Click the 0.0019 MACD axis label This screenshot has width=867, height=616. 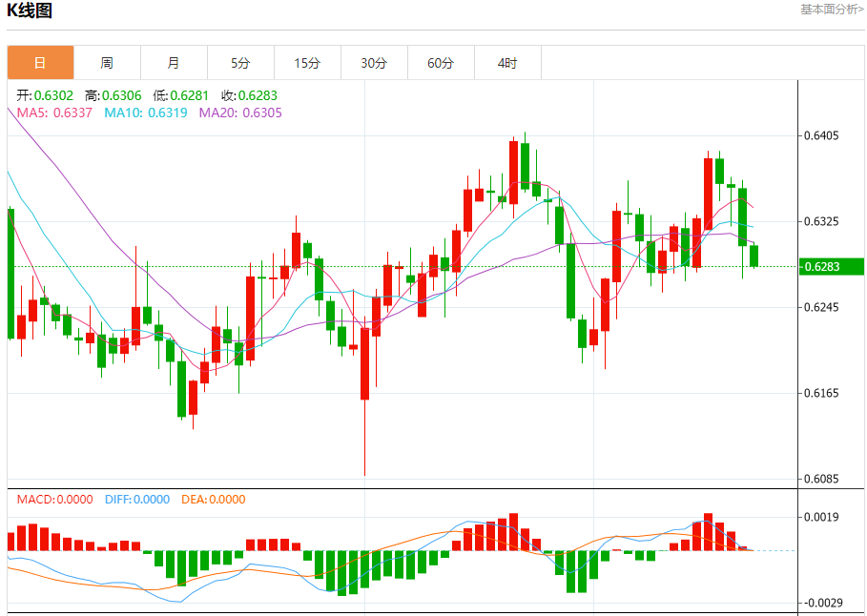coord(822,517)
